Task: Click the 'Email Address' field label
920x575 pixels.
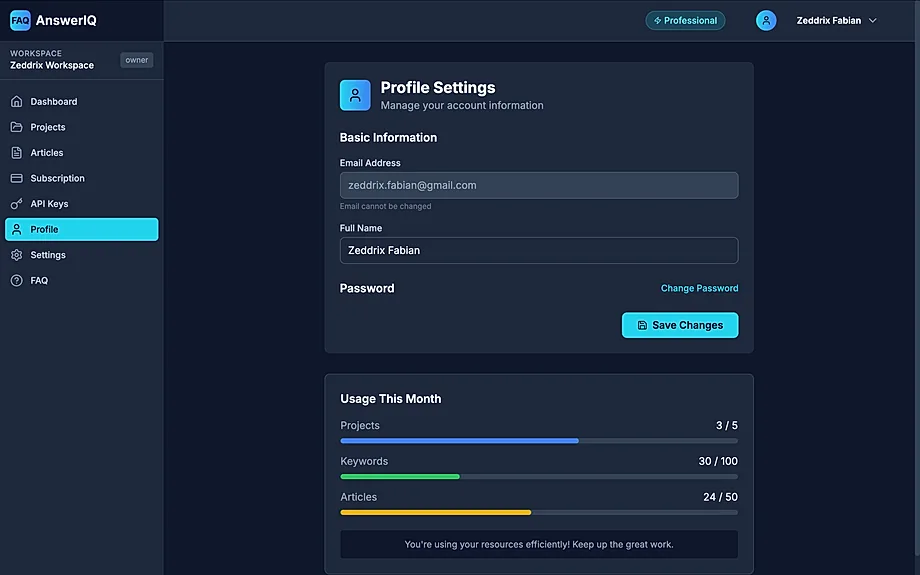Action: click(x=370, y=163)
